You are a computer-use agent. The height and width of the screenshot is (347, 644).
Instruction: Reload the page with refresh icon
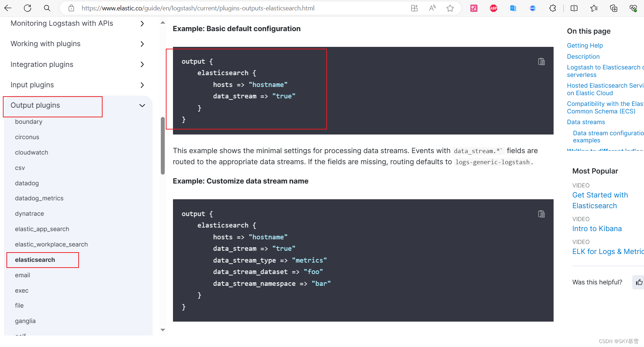coord(28,8)
